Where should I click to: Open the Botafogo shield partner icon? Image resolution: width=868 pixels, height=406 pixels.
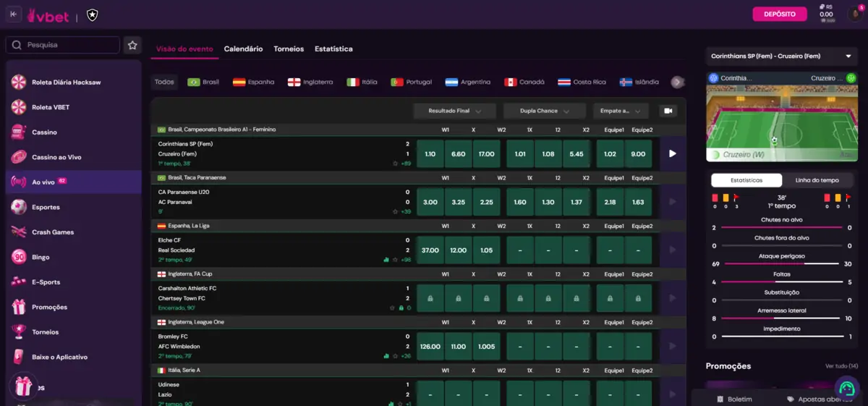[92, 14]
